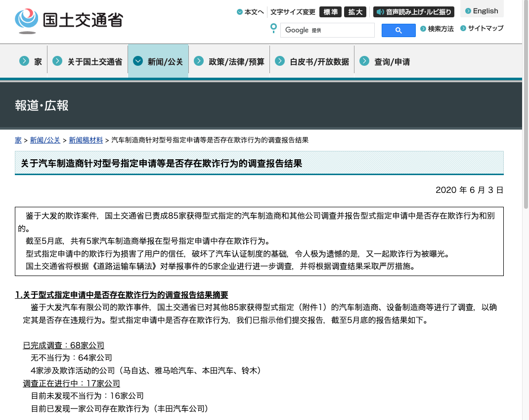Click the blue magnifier search button
Viewport: 529px width, 420px height.
(x=398, y=30)
